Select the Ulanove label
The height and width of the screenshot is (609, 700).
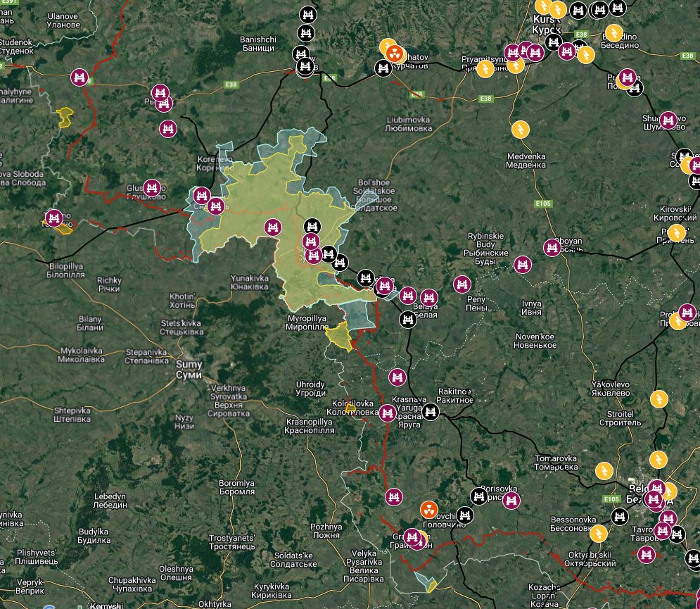[x=63, y=20]
